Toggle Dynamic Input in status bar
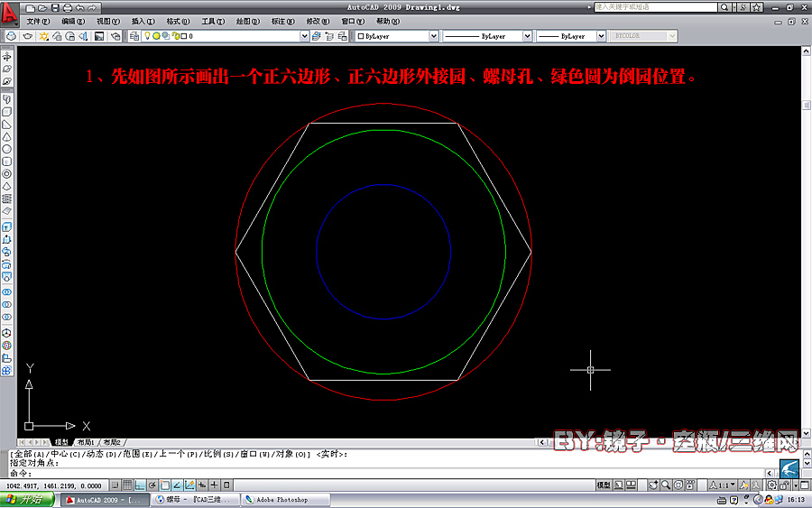812x508 pixels. click(x=202, y=485)
